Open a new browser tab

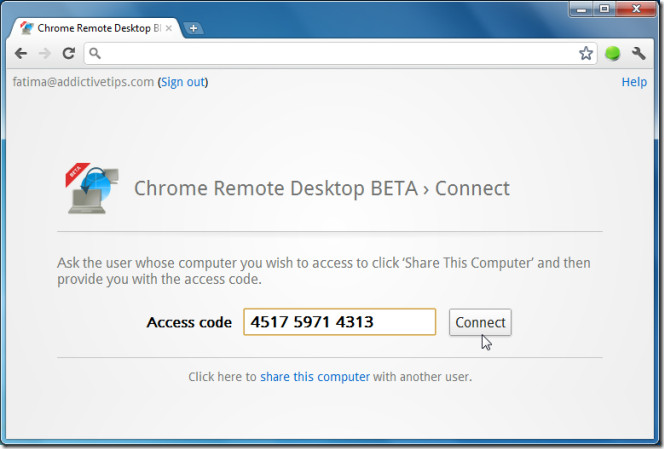pyautogui.click(x=193, y=28)
